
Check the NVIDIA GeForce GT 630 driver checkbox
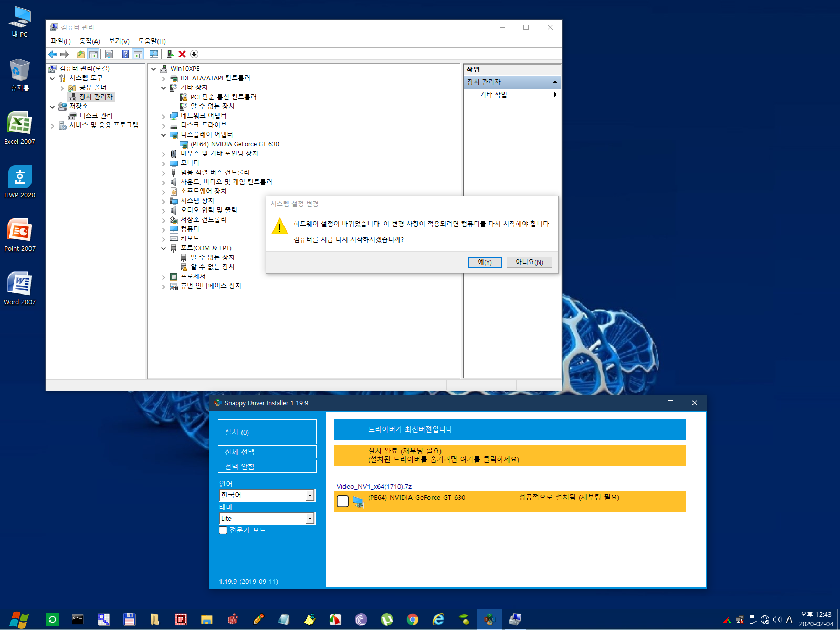[342, 501]
